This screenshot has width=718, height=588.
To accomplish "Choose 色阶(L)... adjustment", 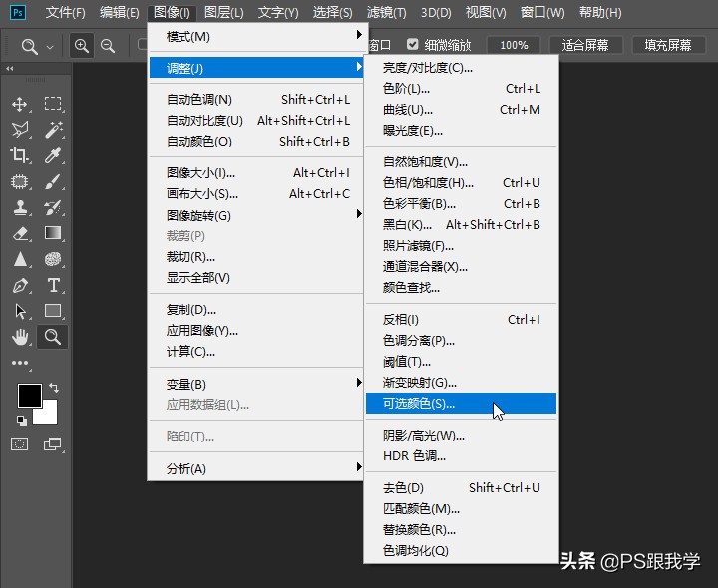I will (x=461, y=89).
